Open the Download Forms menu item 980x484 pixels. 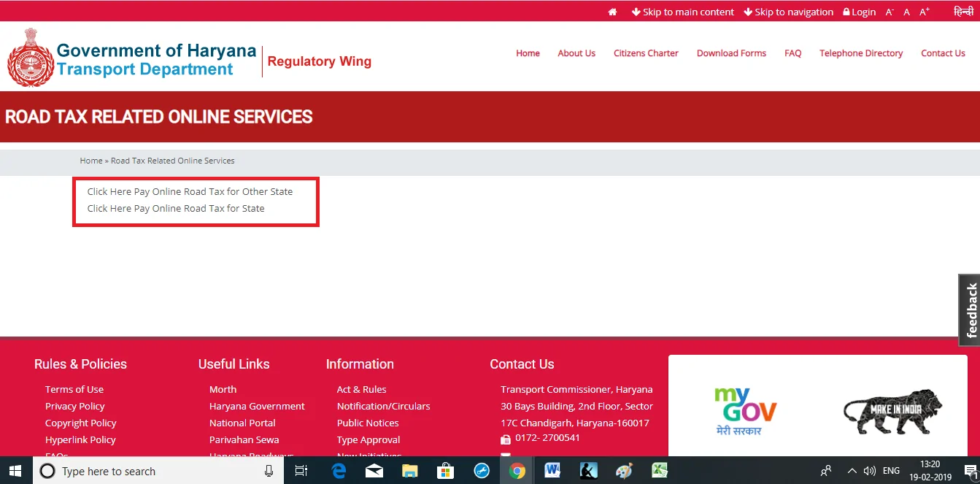pos(731,53)
